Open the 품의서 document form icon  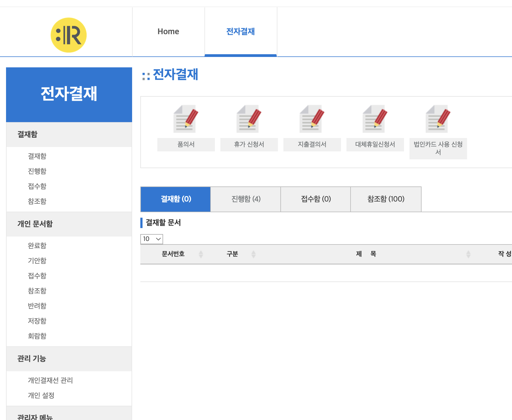pos(186,119)
